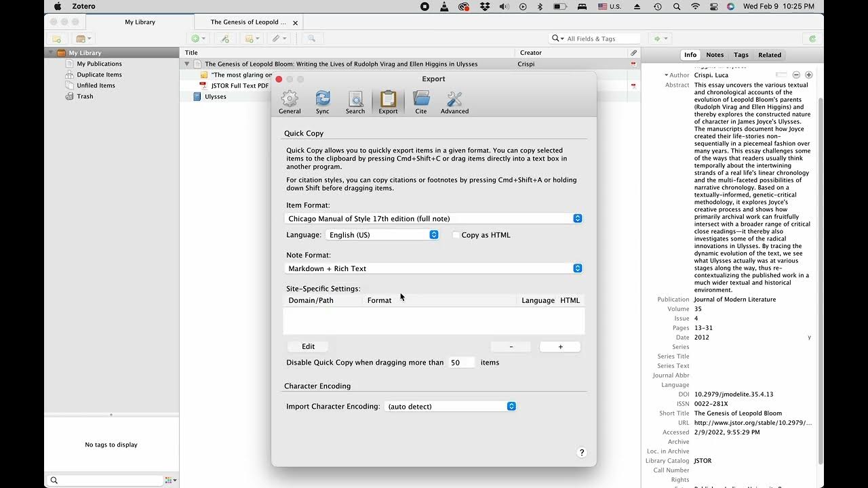
Task: Click the Sync with Zotero icon
Action: click(x=812, y=39)
